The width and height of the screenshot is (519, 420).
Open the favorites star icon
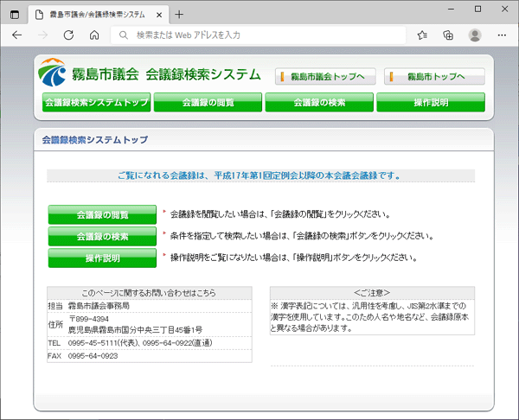422,35
